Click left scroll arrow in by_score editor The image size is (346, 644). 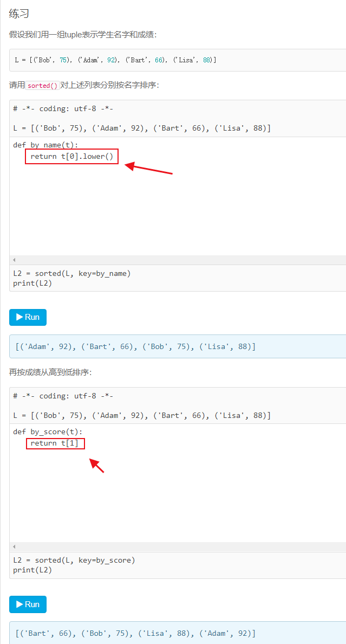coord(14,547)
